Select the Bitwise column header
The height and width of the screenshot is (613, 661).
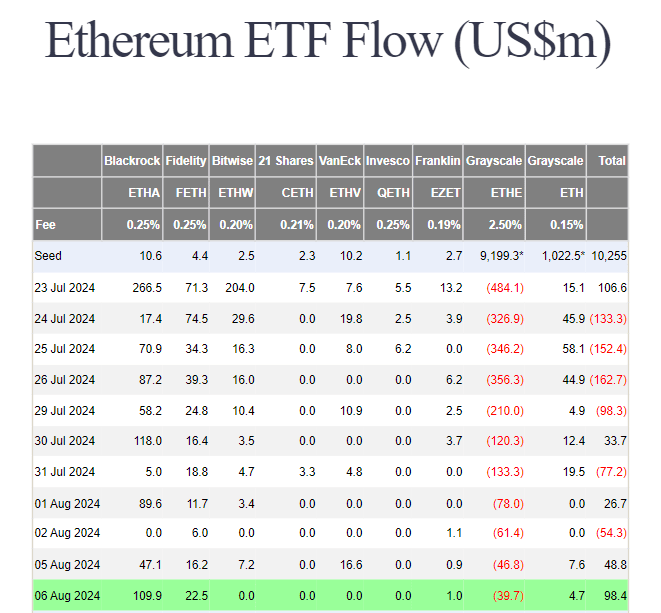(x=234, y=160)
